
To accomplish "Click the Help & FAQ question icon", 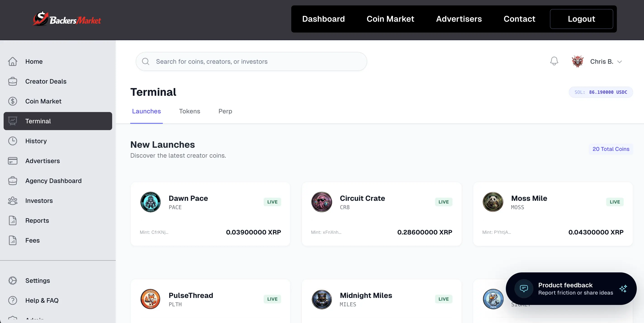I will click(x=12, y=300).
